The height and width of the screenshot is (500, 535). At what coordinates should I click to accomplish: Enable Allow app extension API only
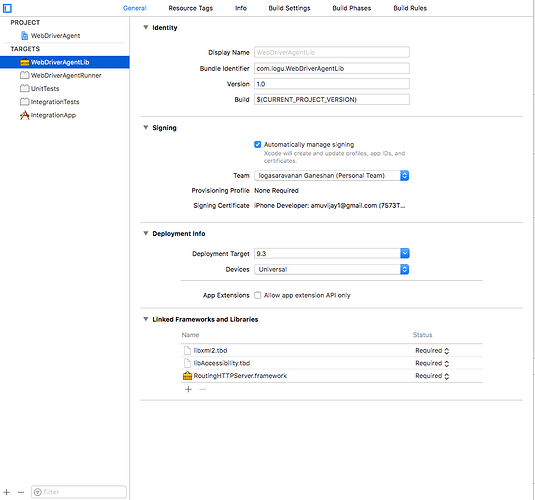coord(258,295)
